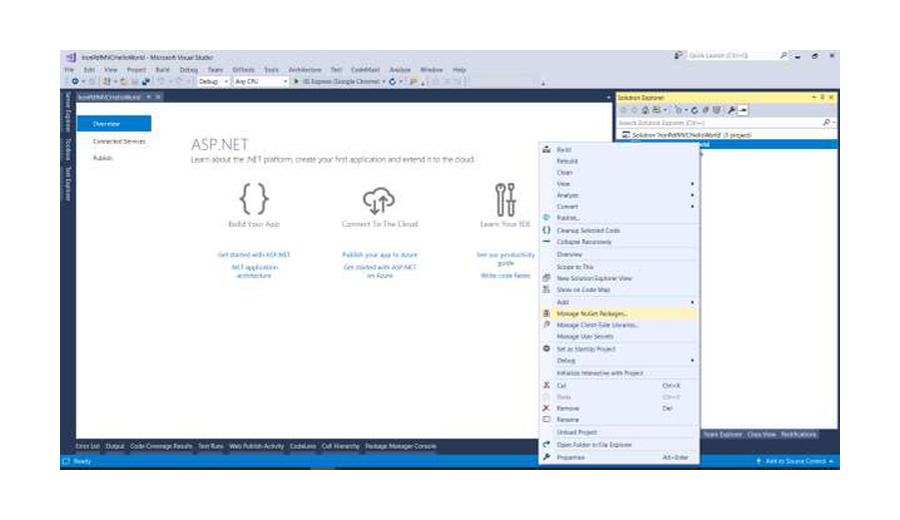Choose Manage User Secrets entry
This screenshot has height=520, width=900.
[x=619, y=336]
